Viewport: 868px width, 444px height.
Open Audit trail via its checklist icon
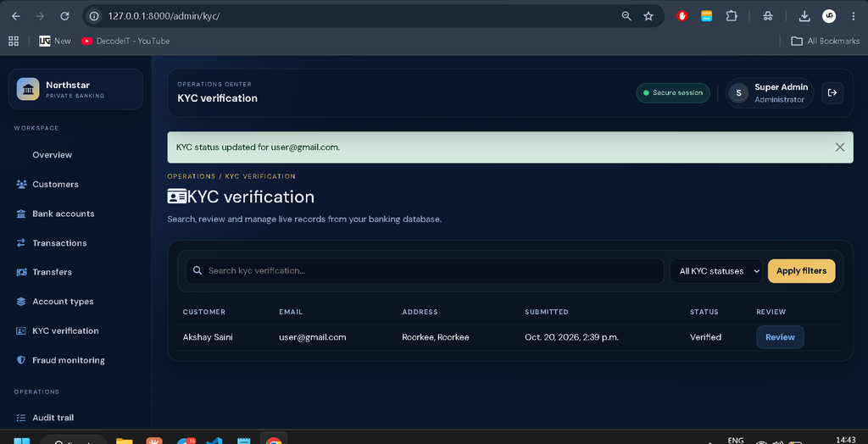pyautogui.click(x=21, y=418)
